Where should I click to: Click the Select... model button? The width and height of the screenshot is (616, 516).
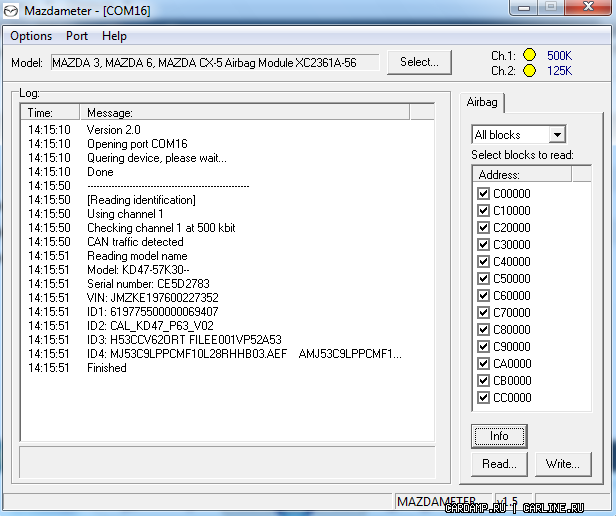tap(419, 62)
